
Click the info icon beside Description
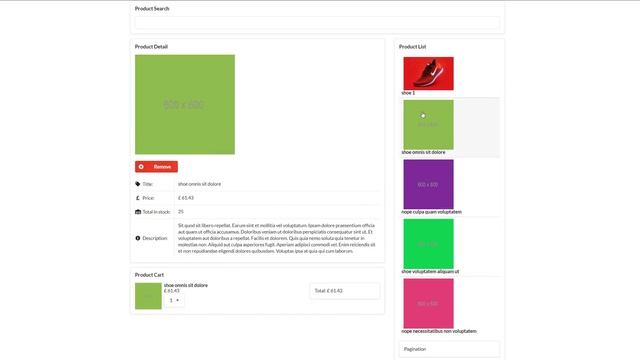138,238
